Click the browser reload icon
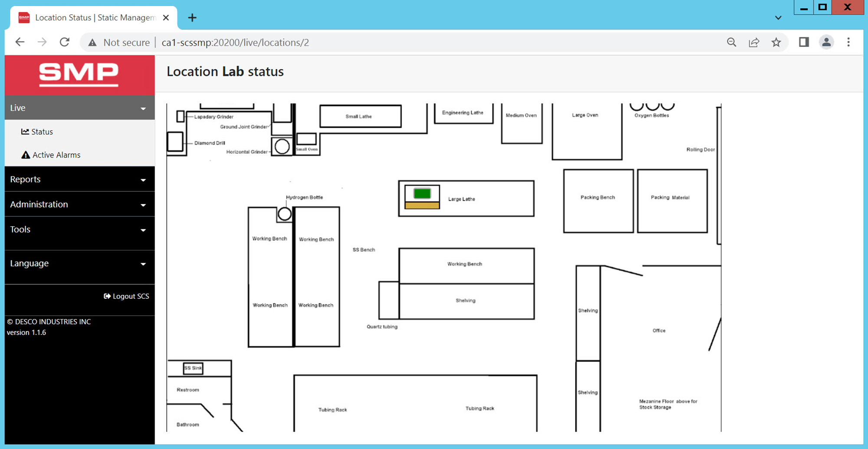 click(x=64, y=42)
